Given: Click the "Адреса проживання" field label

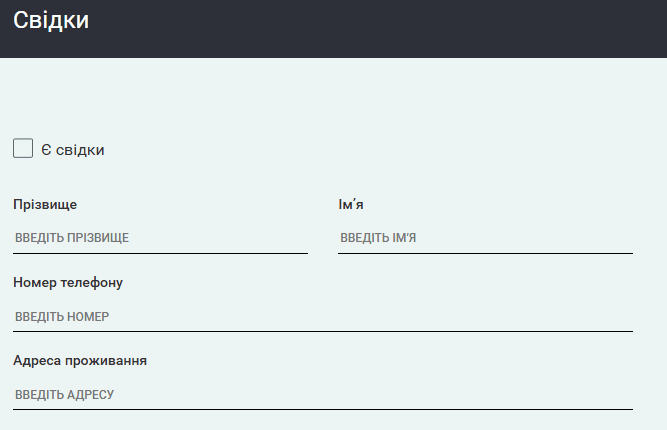Looking at the screenshot, I should pyautogui.click(x=80, y=360).
